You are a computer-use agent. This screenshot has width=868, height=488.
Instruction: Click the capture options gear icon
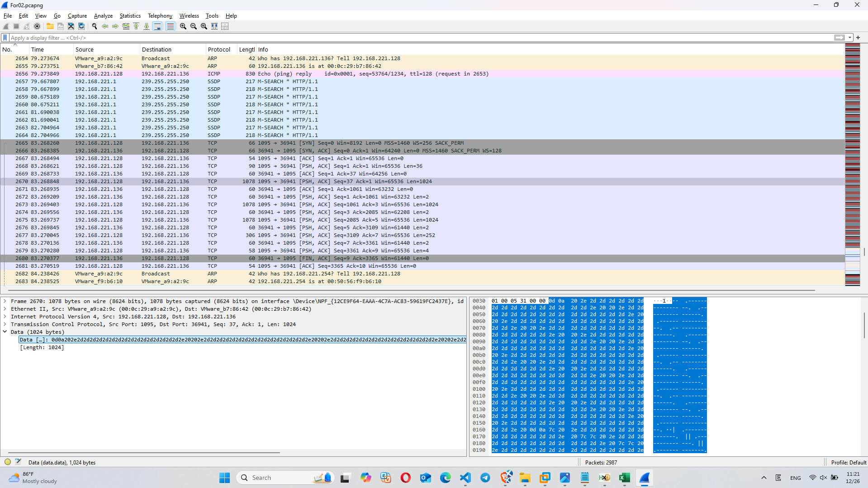coord(38,26)
